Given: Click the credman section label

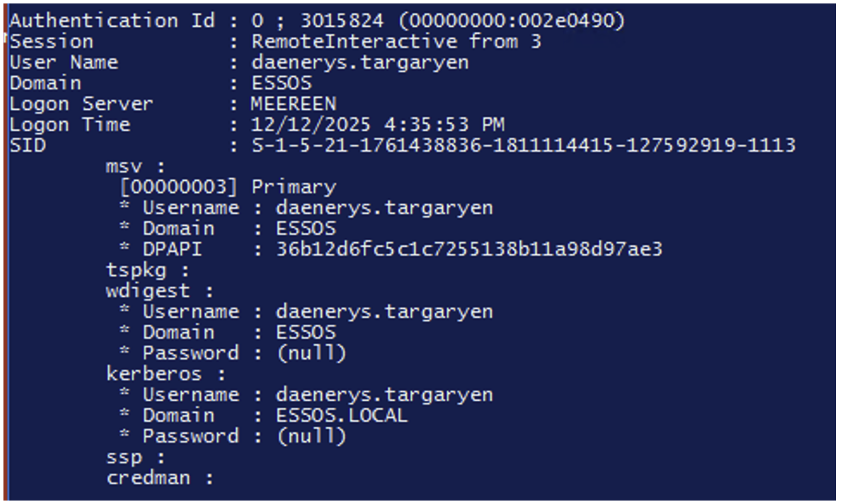Looking at the screenshot, I should (x=148, y=478).
